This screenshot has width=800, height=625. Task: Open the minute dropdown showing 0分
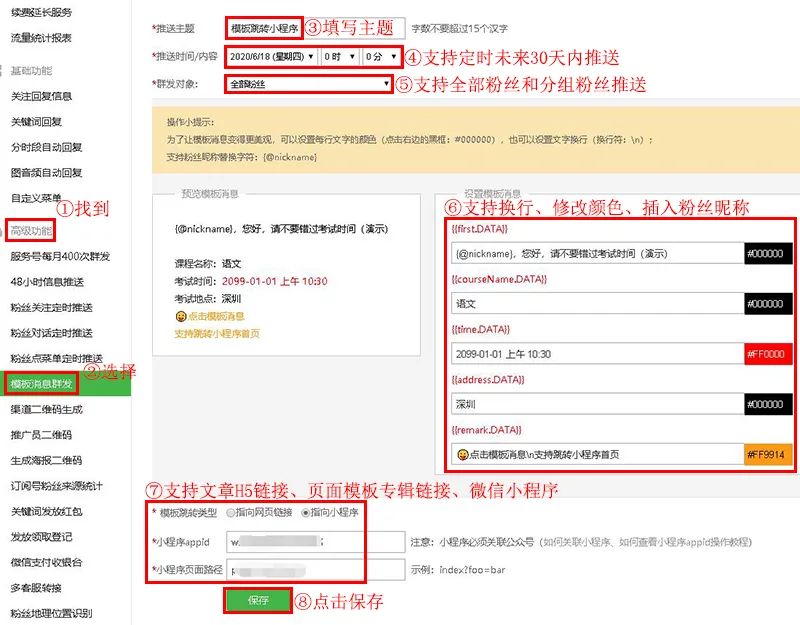(381, 57)
